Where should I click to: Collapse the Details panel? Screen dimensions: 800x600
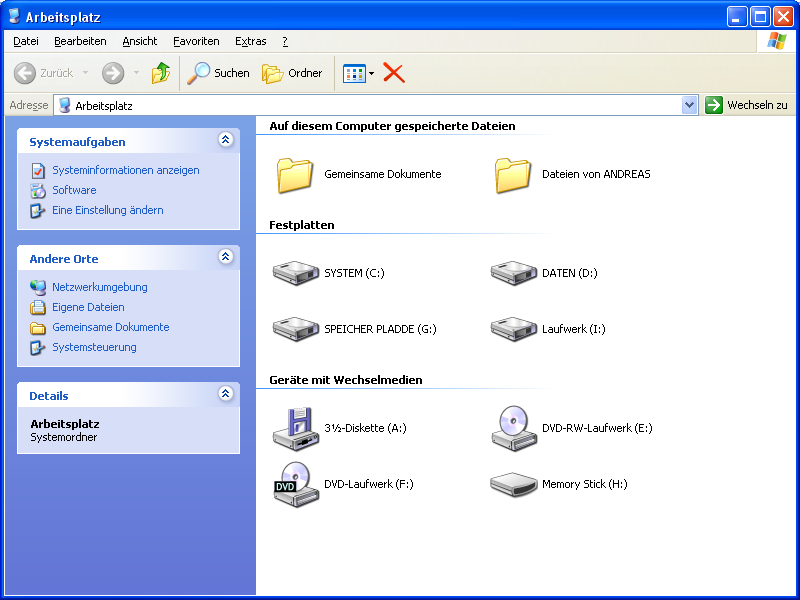point(226,393)
